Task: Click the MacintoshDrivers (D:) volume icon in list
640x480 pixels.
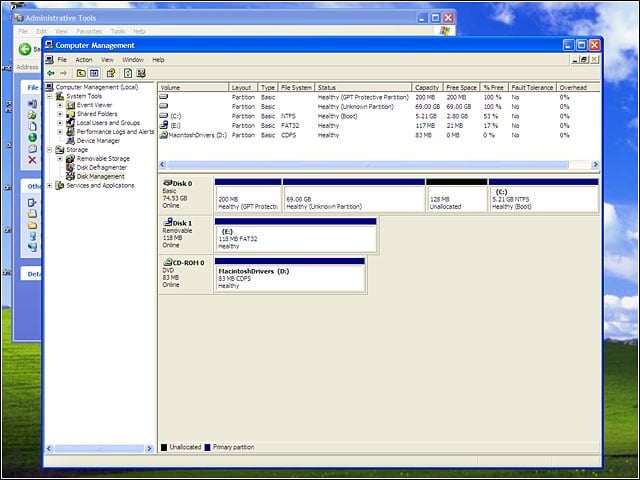Action: [x=164, y=135]
